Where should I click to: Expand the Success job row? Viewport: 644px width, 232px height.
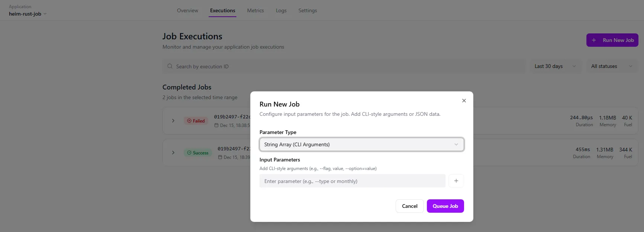(173, 153)
